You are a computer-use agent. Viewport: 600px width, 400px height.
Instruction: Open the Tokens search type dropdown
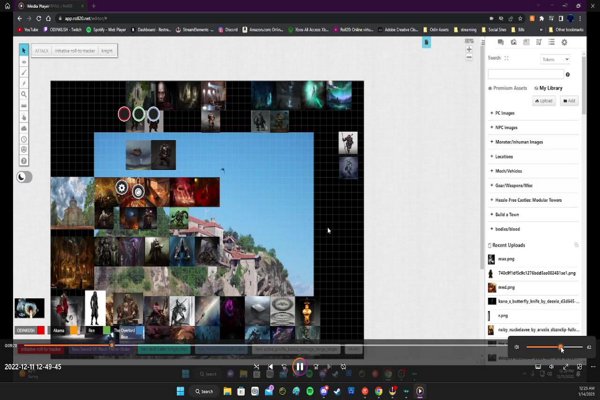(x=555, y=59)
